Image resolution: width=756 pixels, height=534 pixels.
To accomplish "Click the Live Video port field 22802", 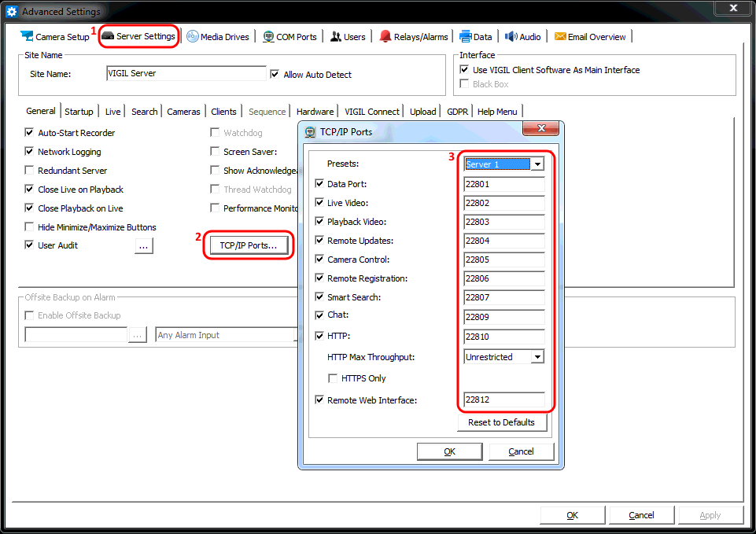I will (503, 203).
